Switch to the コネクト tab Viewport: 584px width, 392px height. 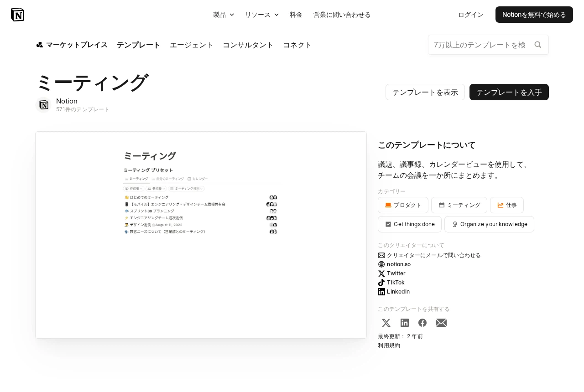pos(297,45)
